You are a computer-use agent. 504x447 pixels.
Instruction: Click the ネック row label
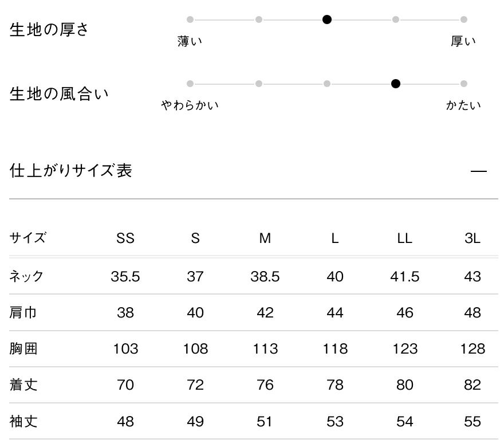tap(26, 277)
